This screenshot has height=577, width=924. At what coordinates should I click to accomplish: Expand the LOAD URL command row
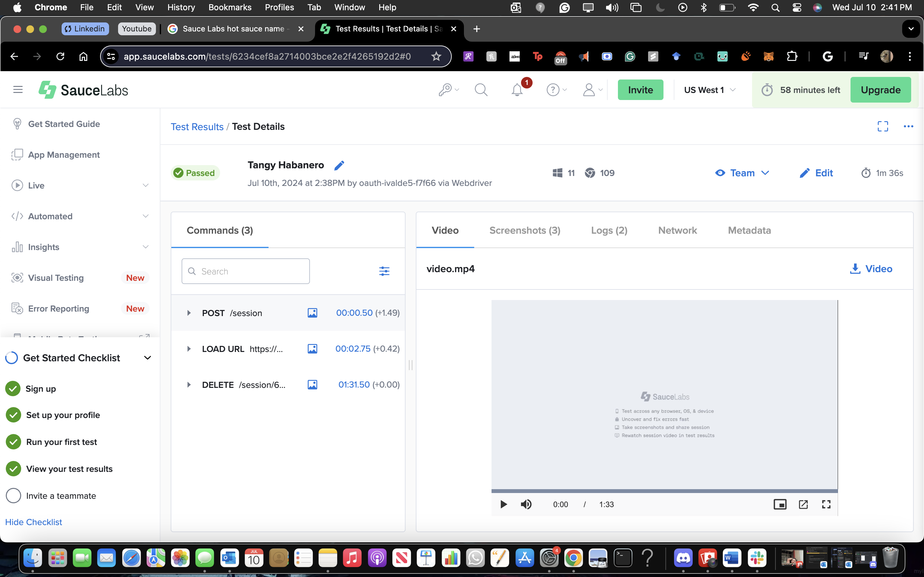point(189,349)
